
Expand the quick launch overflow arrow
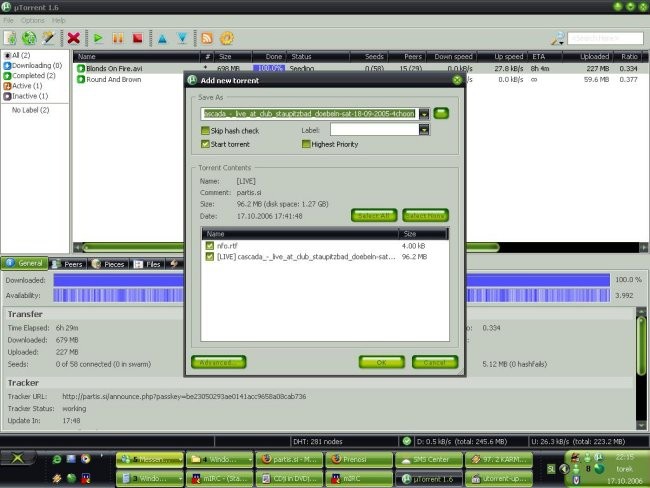(101, 455)
